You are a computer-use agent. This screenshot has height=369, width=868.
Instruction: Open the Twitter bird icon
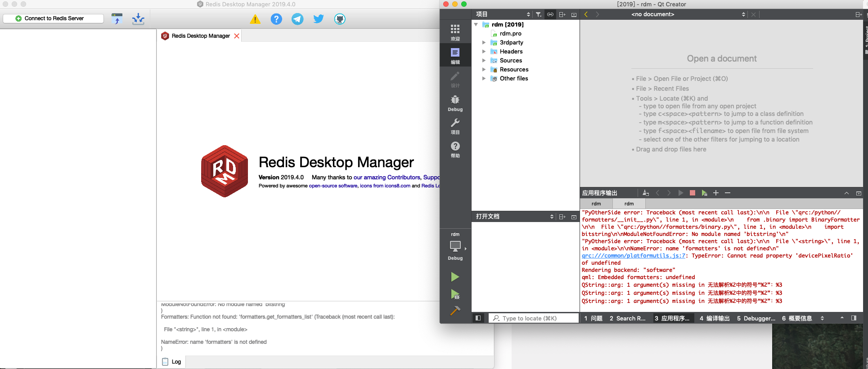click(x=319, y=19)
